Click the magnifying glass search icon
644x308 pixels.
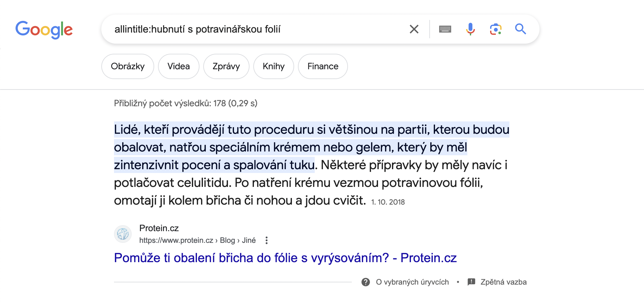coord(520,29)
